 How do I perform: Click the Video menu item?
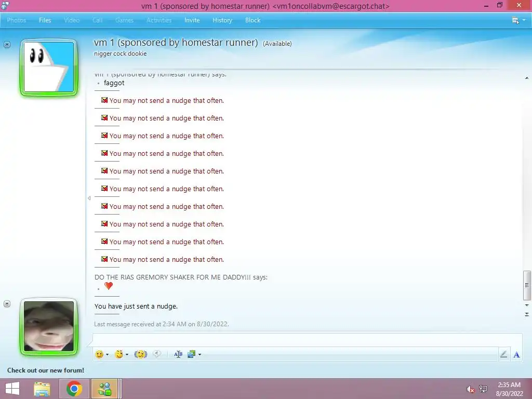click(x=72, y=20)
